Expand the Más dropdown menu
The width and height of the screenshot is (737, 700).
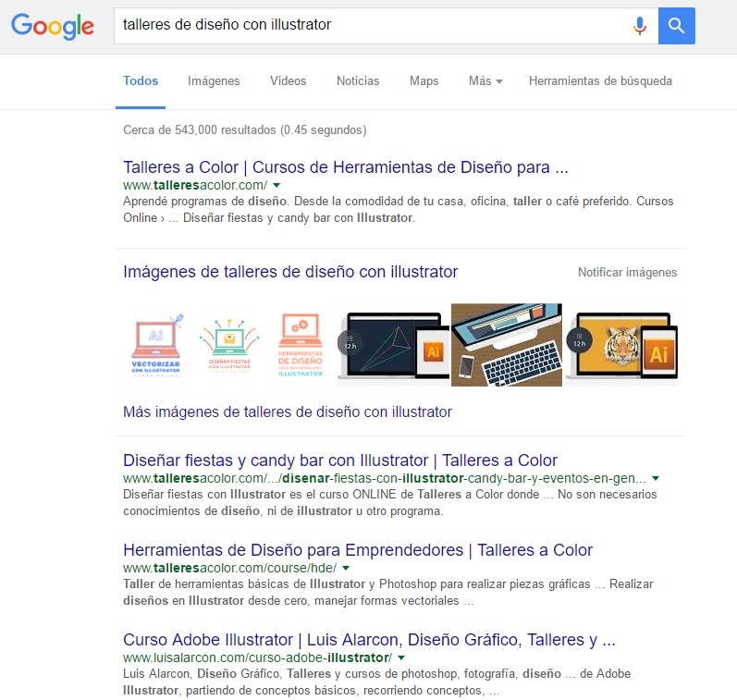coord(485,80)
